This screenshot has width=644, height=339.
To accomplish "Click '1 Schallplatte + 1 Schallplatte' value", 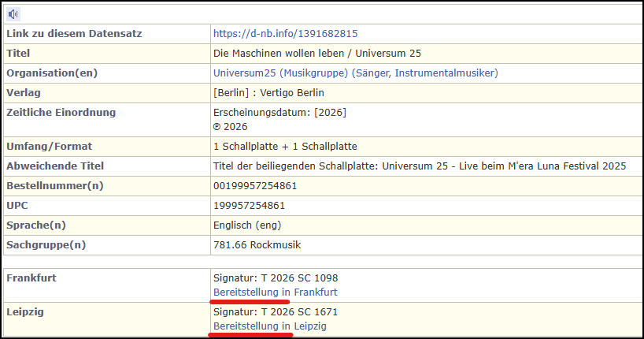I will point(285,147).
